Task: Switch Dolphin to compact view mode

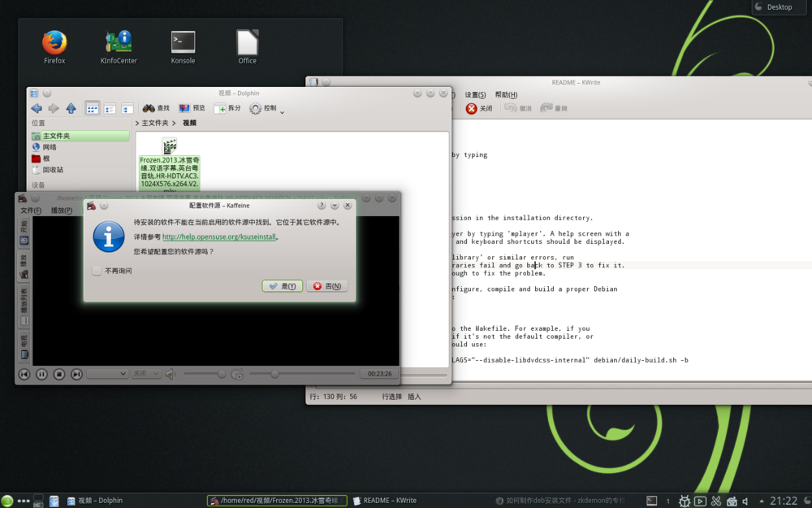Action: [110, 108]
